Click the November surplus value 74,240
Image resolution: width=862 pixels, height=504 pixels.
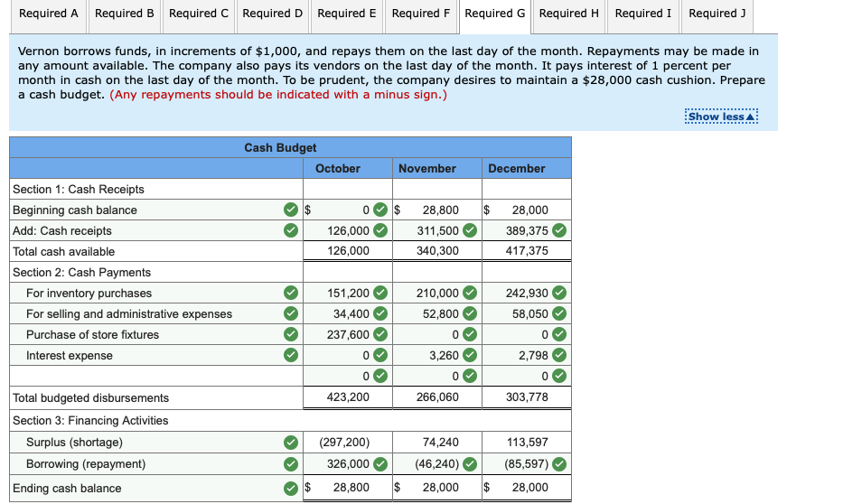click(440, 442)
